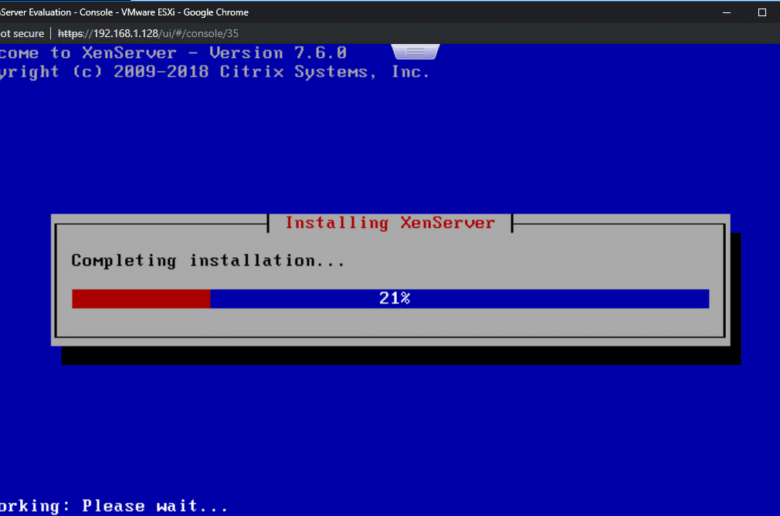780x516 pixels.
Task: Click the 'XenServer - Version 7.6.0' header text
Action: (214, 53)
